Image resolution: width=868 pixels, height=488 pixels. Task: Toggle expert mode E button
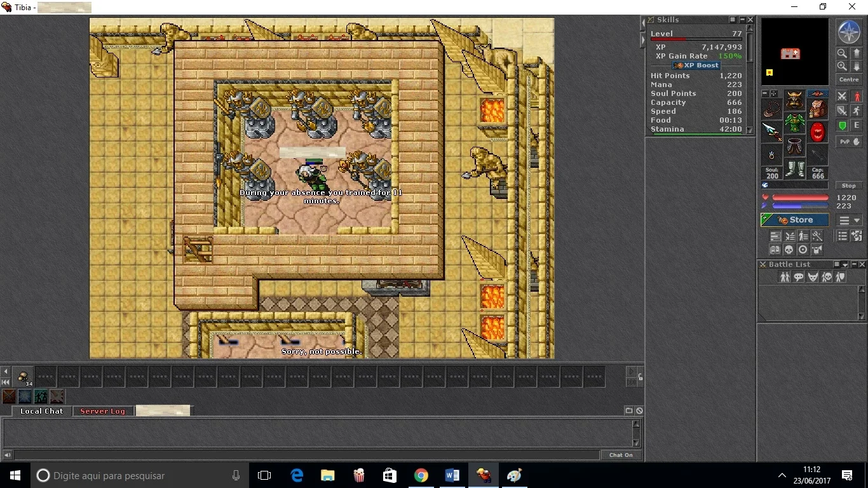tap(857, 125)
